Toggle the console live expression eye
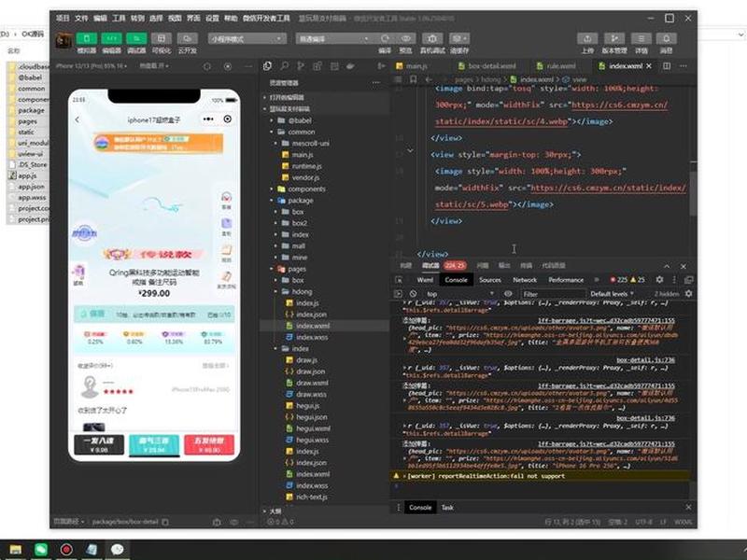This screenshot has width=747, height=560. click(508, 294)
